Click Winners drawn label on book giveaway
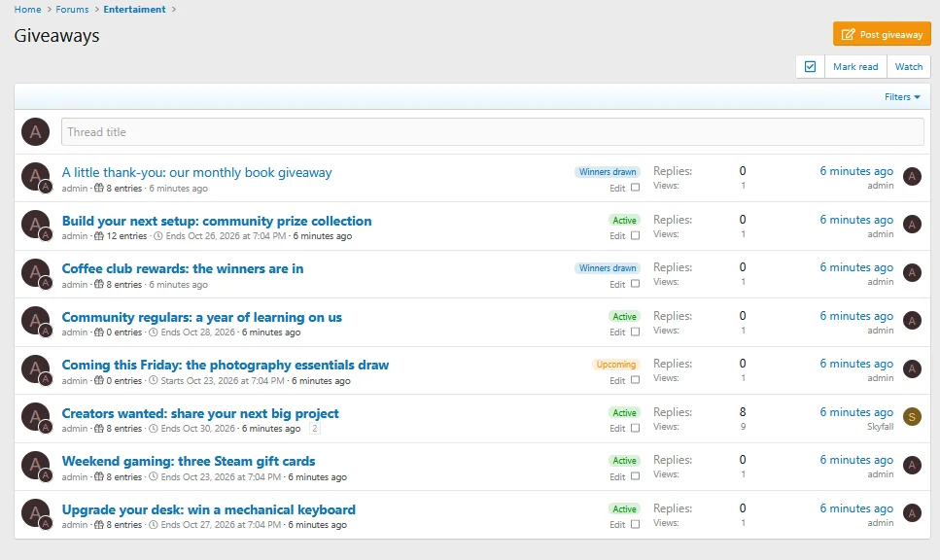The width and height of the screenshot is (940, 560). (608, 172)
